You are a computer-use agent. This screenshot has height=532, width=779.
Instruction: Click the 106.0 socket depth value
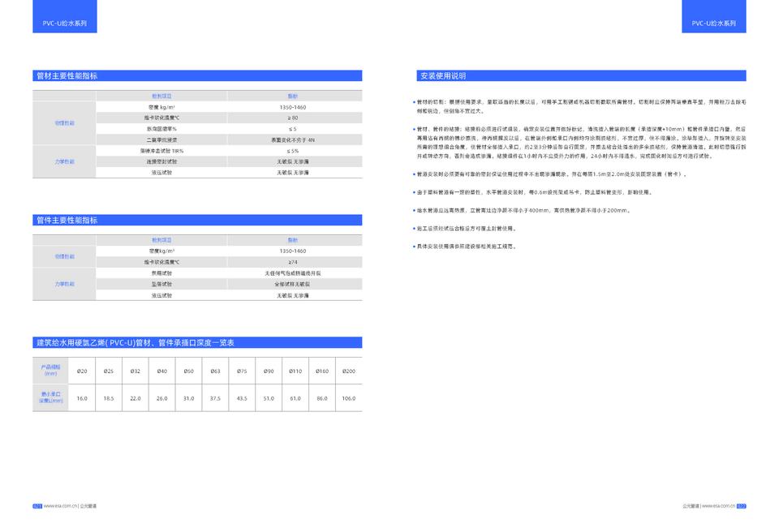click(348, 398)
